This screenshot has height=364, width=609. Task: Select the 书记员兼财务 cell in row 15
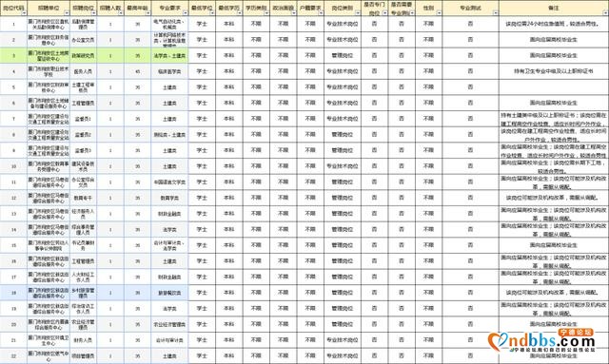pos(83,245)
